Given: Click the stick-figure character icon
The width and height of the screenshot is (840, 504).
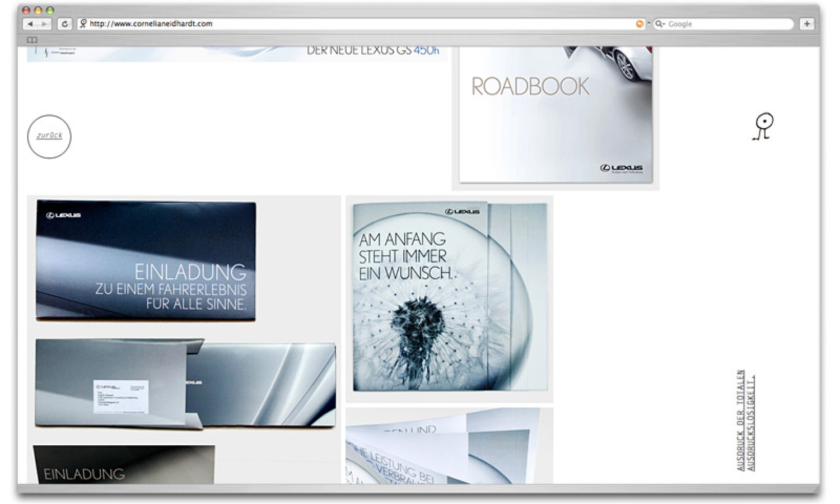Looking at the screenshot, I should click(763, 126).
